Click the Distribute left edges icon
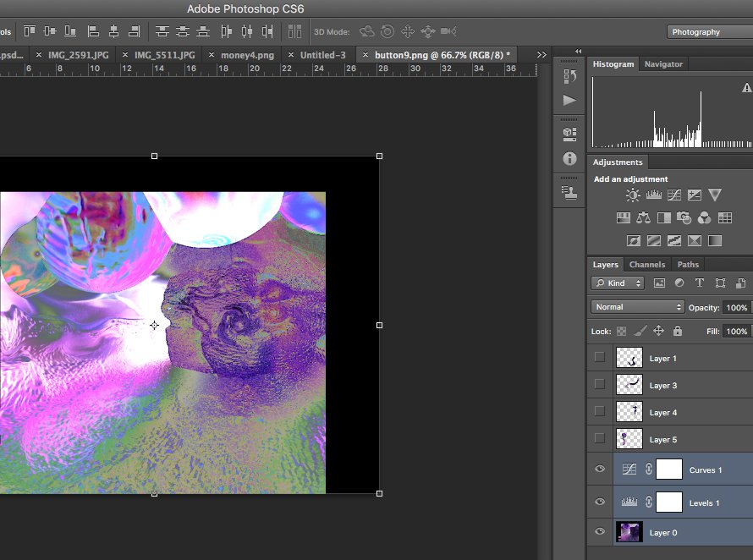The height and width of the screenshot is (560, 753). 226,31
